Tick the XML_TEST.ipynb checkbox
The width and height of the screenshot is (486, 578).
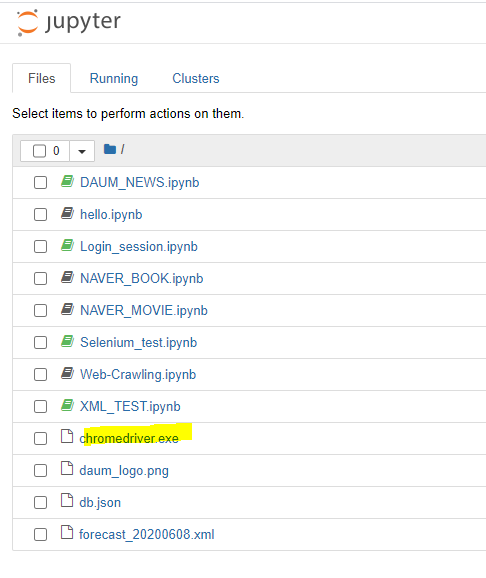[x=41, y=407]
